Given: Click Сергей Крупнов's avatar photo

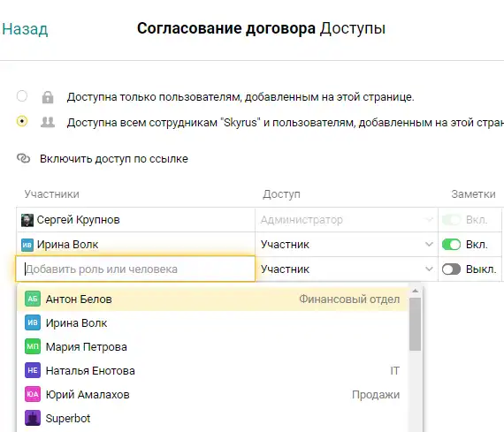Looking at the screenshot, I should pyautogui.click(x=27, y=220).
